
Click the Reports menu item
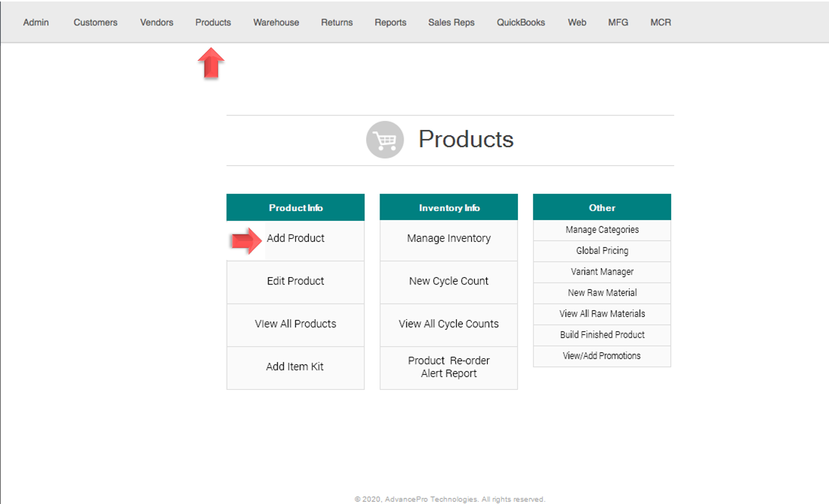[x=390, y=23]
